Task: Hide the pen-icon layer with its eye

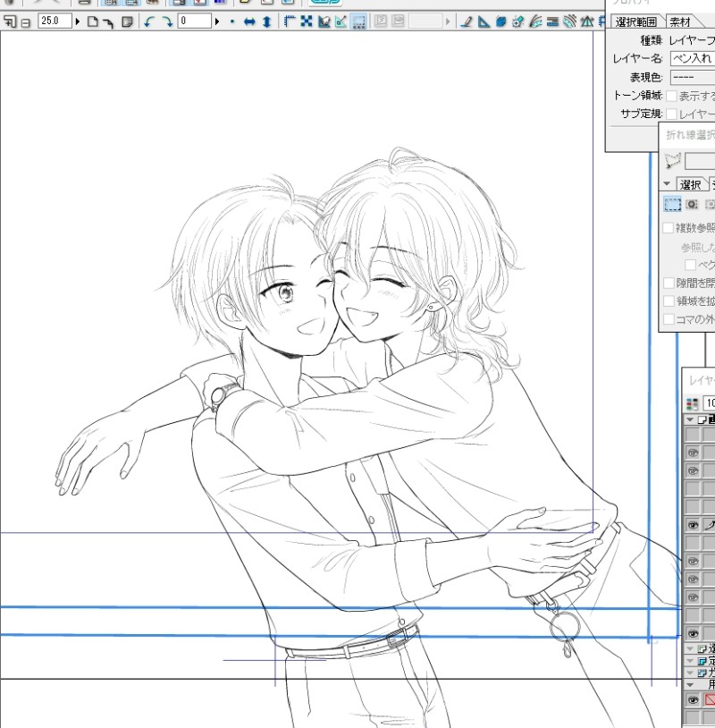Action: coord(693,525)
